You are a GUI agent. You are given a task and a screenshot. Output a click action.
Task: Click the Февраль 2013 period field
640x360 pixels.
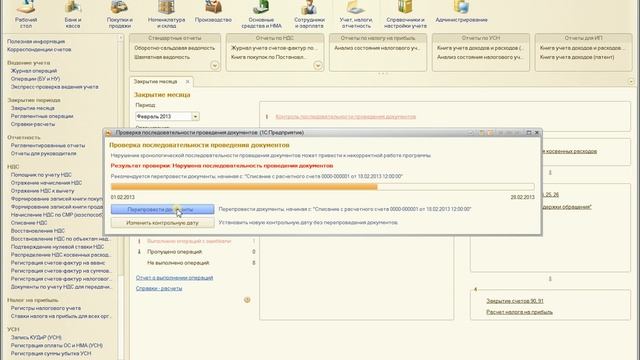point(164,117)
